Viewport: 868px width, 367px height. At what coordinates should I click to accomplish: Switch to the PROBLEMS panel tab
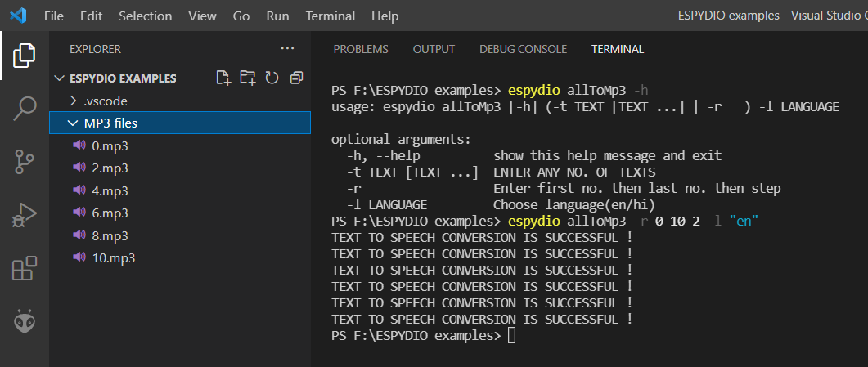click(361, 49)
